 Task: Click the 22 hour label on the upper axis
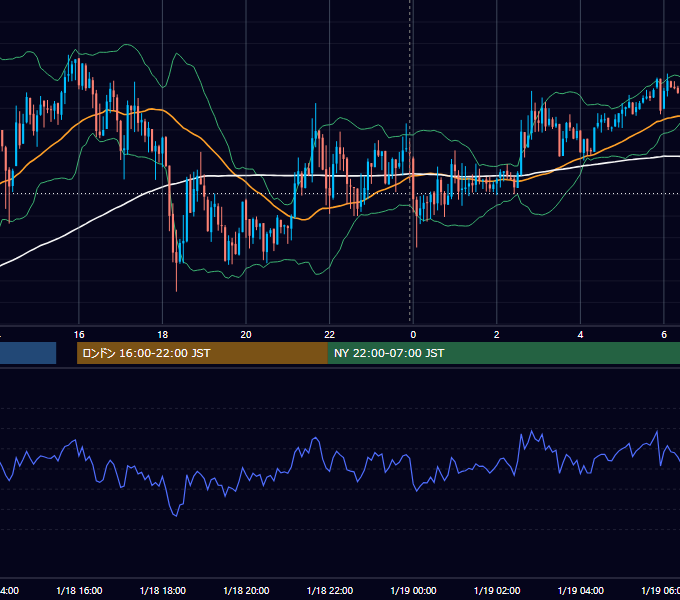click(x=330, y=335)
